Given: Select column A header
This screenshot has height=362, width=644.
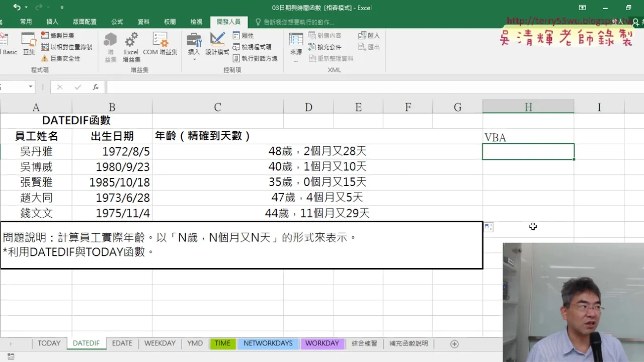Looking at the screenshot, I should 36,107.
